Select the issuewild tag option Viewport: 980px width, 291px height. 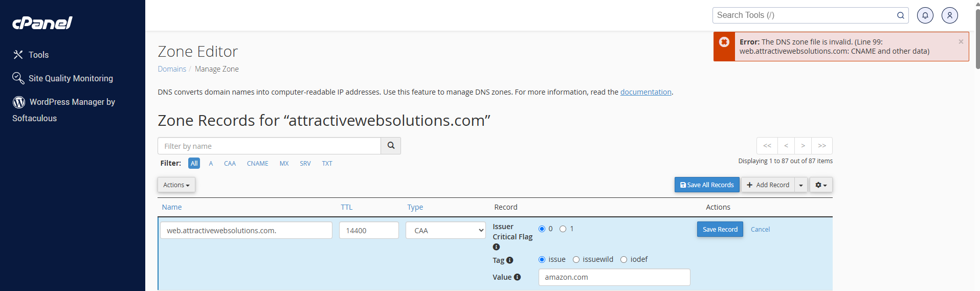pos(576,259)
